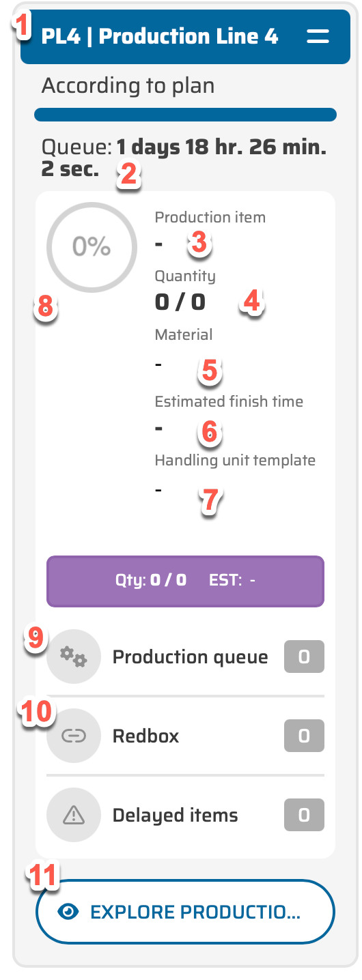Click the According to plan status text
This screenshot has height=980, width=362.
[x=128, y=86]
